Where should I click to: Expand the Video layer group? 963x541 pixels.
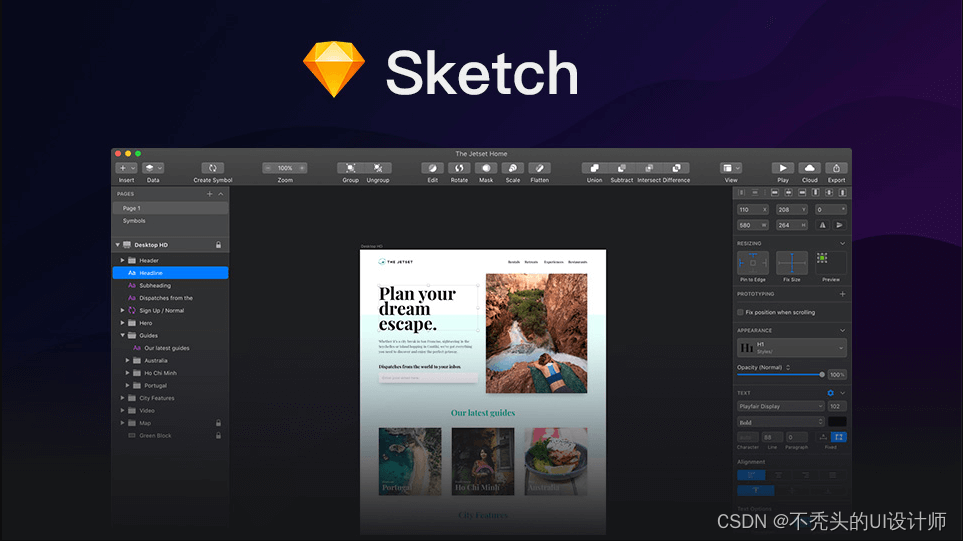122,410
